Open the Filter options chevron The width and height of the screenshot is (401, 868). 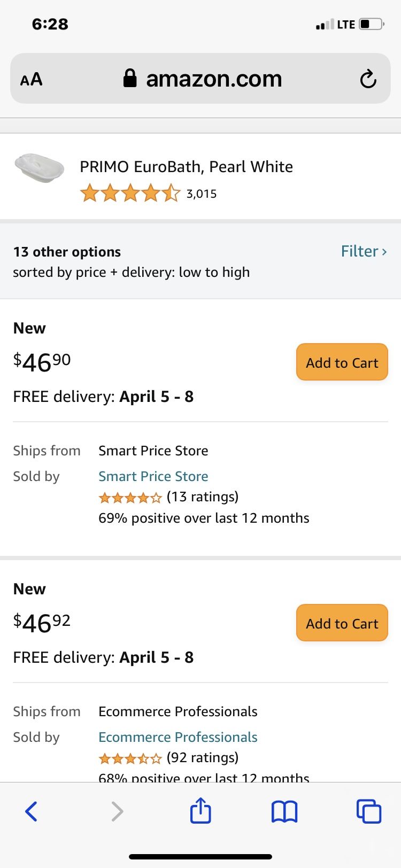364,251
